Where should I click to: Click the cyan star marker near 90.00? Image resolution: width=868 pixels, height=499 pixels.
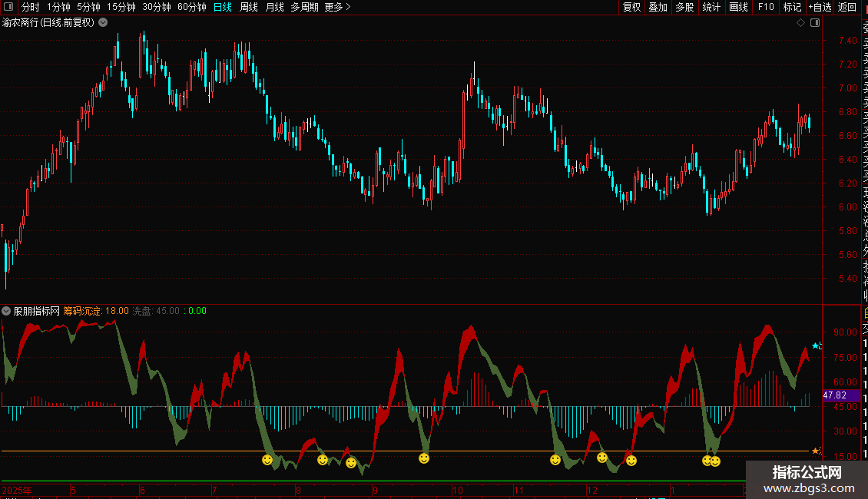click(x=816, y=345)
